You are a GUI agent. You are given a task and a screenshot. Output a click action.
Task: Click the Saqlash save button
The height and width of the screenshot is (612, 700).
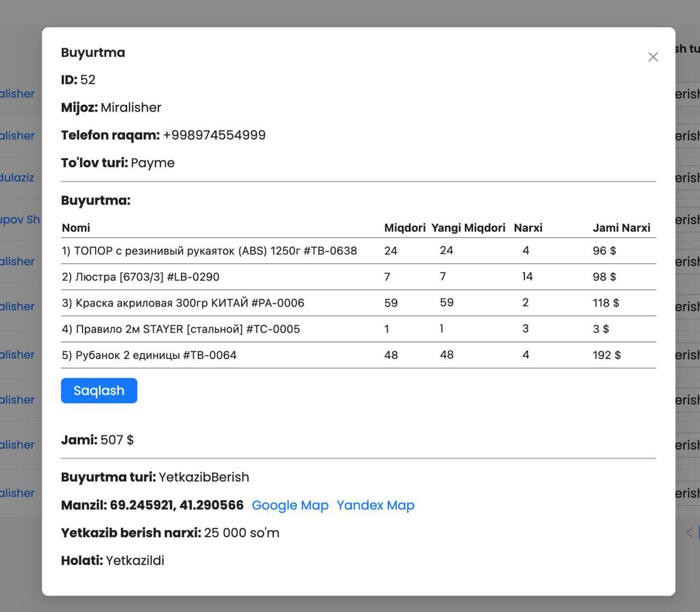click(99, 391)
